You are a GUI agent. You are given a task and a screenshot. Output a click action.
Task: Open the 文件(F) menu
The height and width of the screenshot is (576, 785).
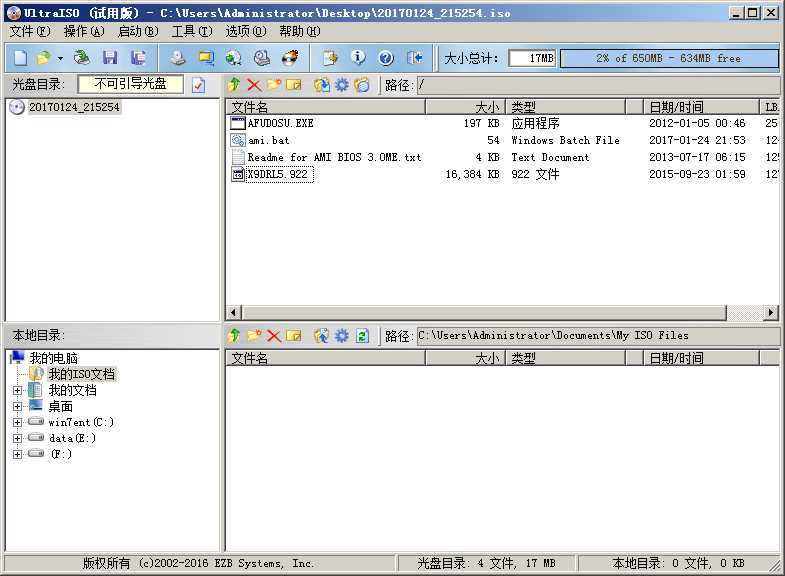tap(30, 32)
